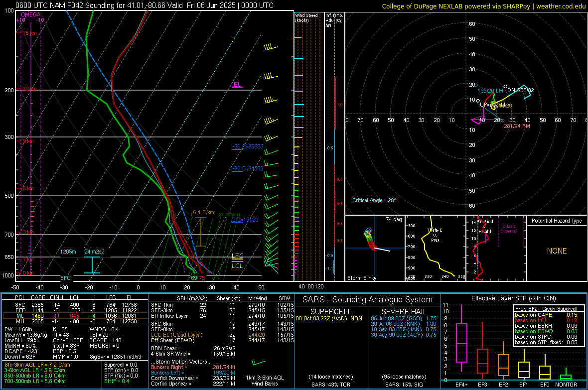Click the magenta EF4+ box plot
This screenshot has width=588, height=390.
(461, 338)
